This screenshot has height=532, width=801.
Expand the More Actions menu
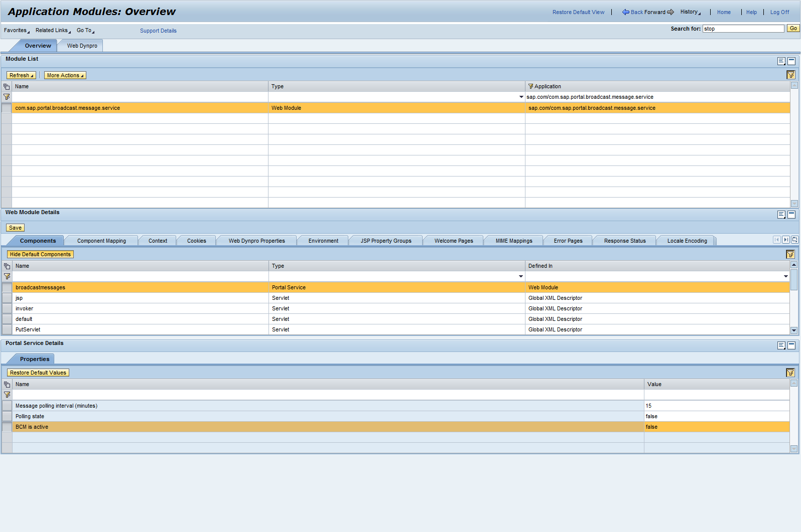pos(65,75)
